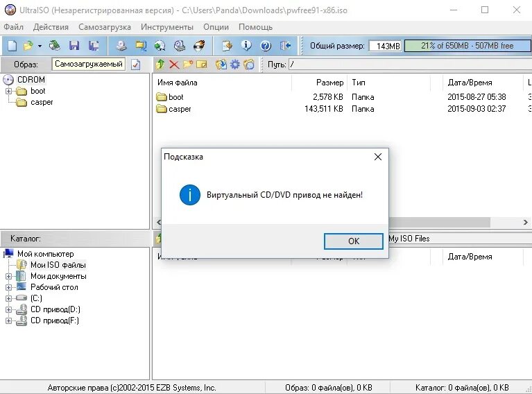Screen dimensions: 532x394
Task: Select boot folder in the image tree
Action: click(x=37, y=91)
